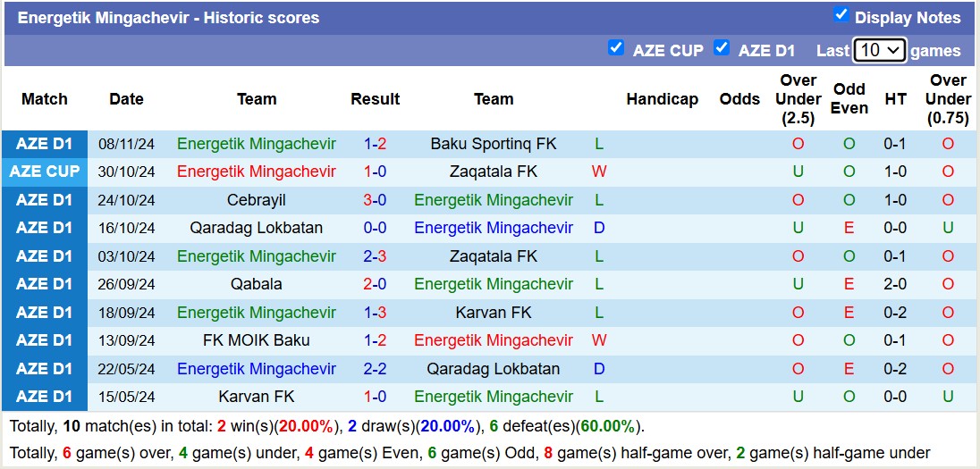Uncheck the AZE D1 filter checkbox
The height and width of the screenshot is (469, 980).
(722, 48)
